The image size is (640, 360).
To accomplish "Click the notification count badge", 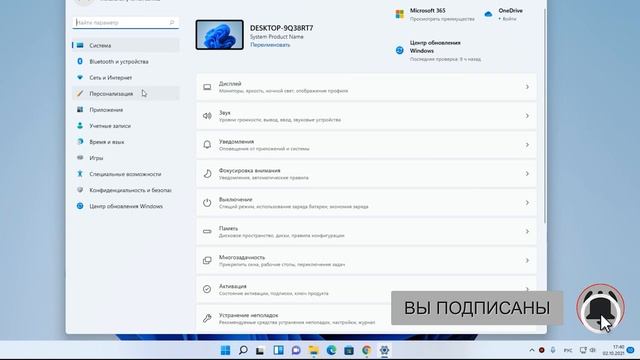I will click(631, 350).
